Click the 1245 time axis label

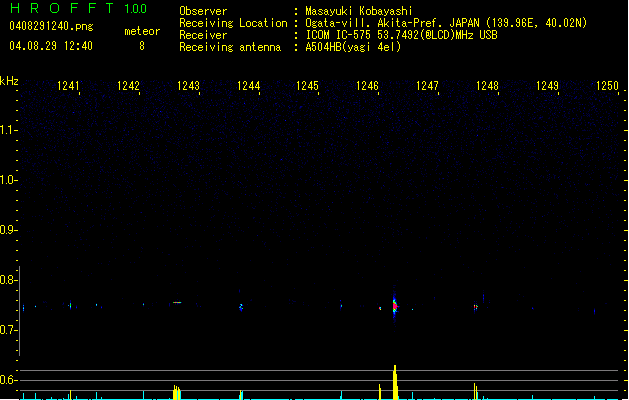point(307,86)
